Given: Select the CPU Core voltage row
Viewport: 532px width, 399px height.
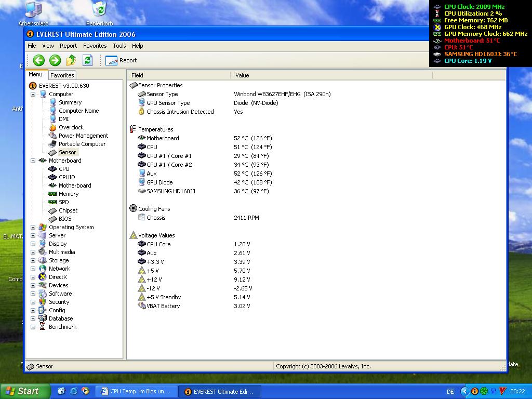Looking at the screenshot, I should [x=194, y=244].
